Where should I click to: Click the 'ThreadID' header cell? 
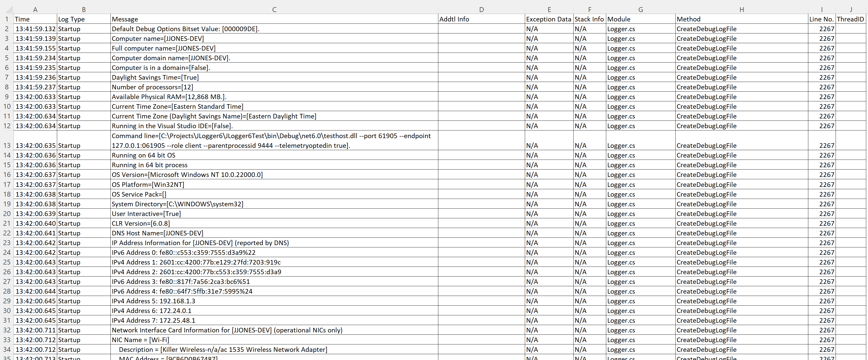point(851,19)
